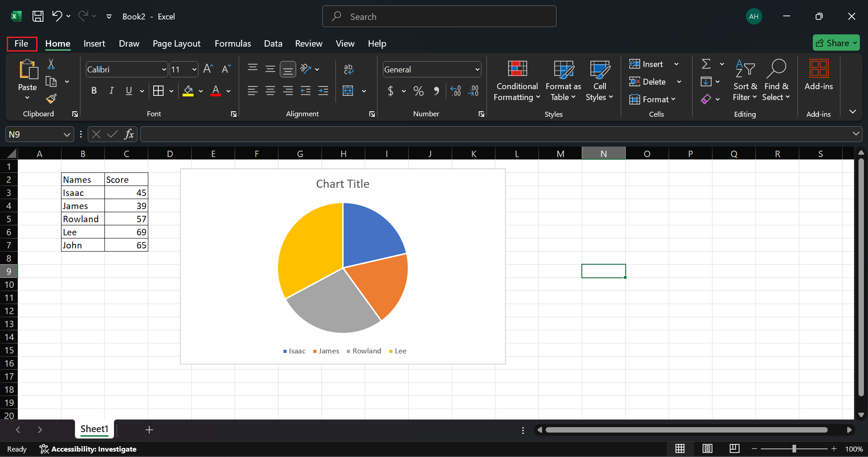Click the Percent Style icon

click(x=418, y=91)
